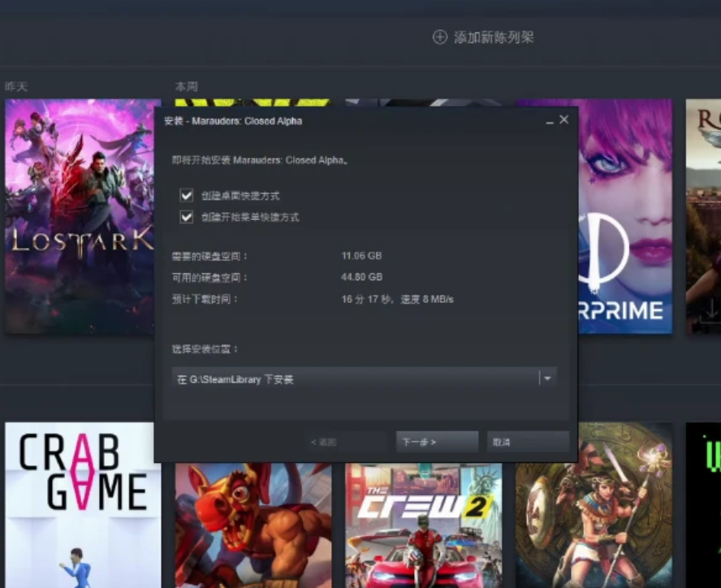The image size is (721, 588).
Task: Click the download arrow icon on rightmost cover
Action: pyautogui.click(x=711, y=310)
